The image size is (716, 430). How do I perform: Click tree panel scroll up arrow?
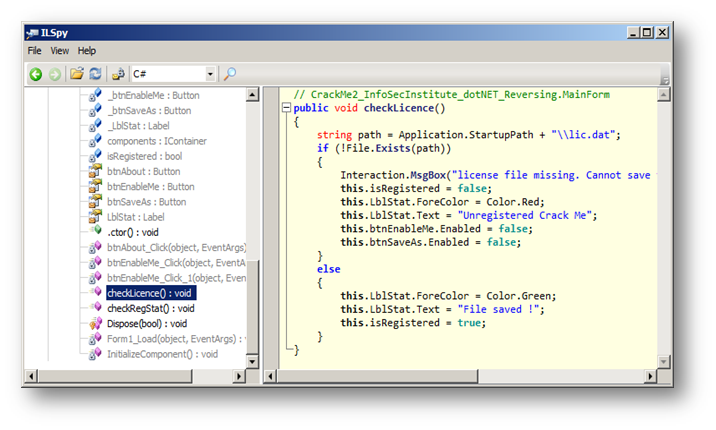[x=252, y=94]
